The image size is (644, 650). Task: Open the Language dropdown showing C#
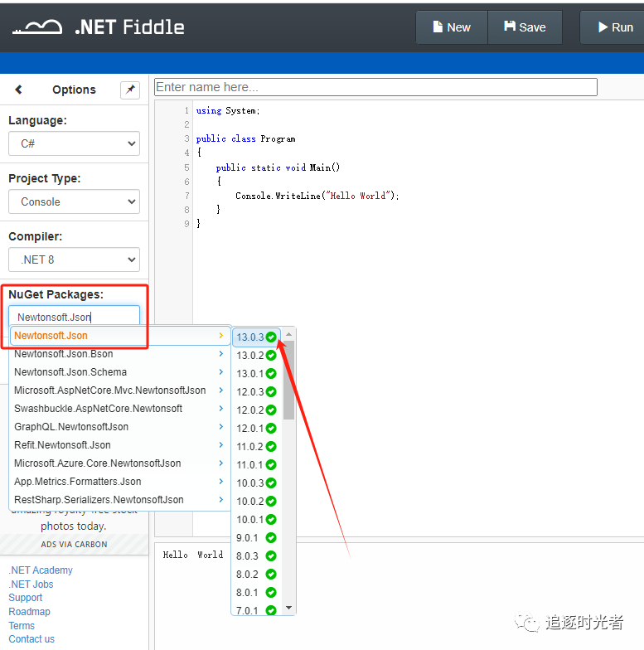pos(75,143)
